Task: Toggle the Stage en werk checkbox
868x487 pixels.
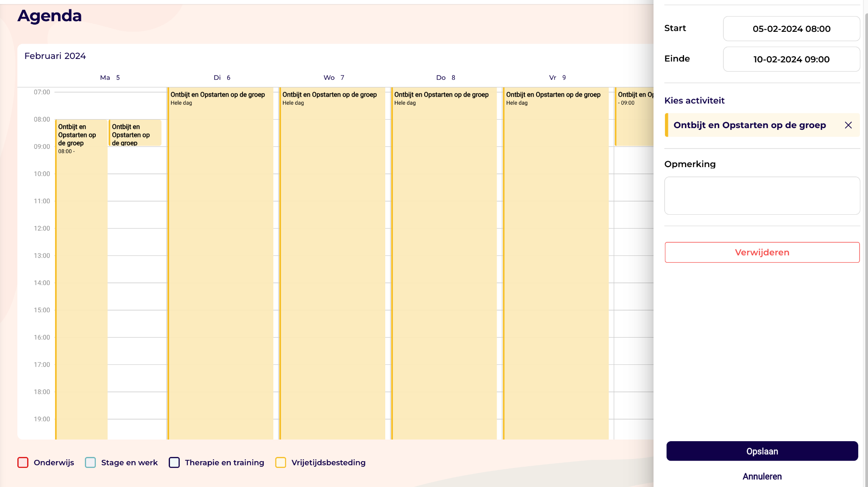Action: [x=90, y=462]
